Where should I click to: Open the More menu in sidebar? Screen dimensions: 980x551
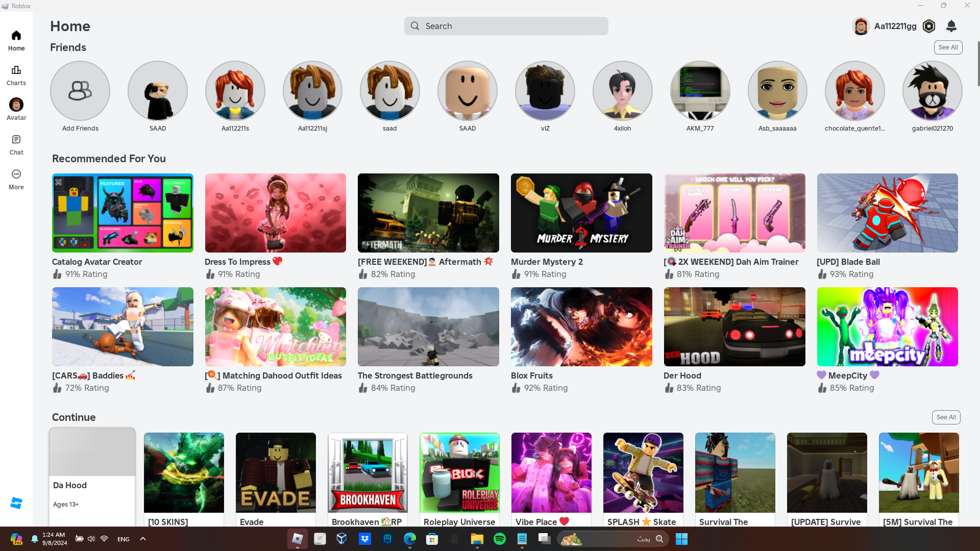click(16, 179)
